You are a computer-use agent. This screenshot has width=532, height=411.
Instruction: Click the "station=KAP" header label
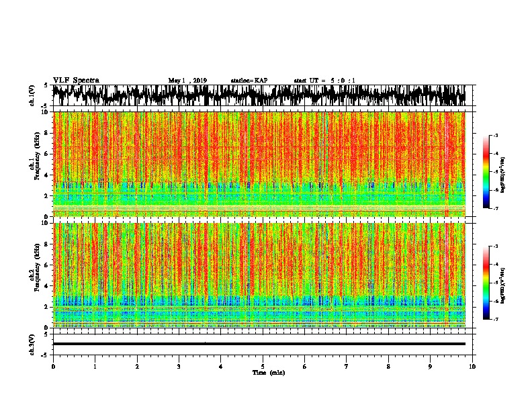[x=249, y=81]
